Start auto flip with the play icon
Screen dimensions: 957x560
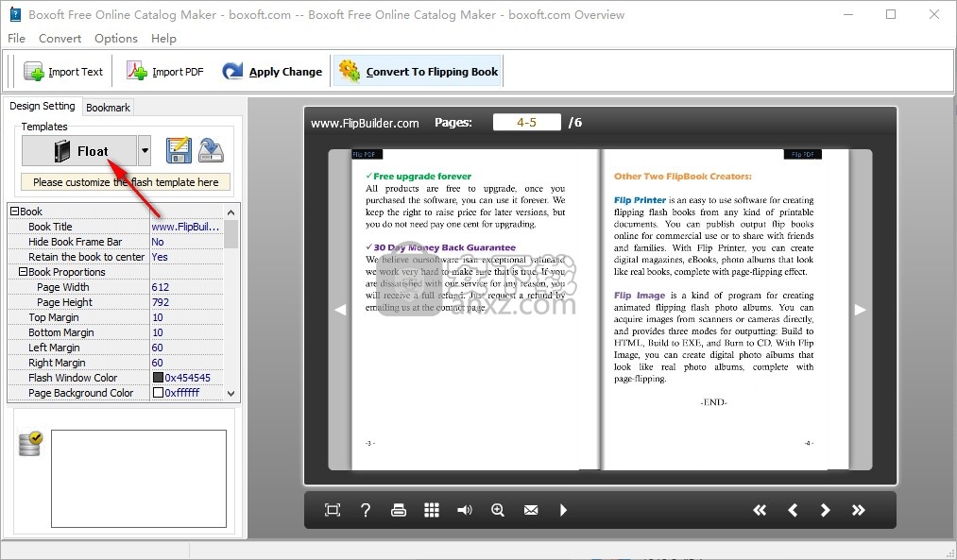[x=563, y=510]
